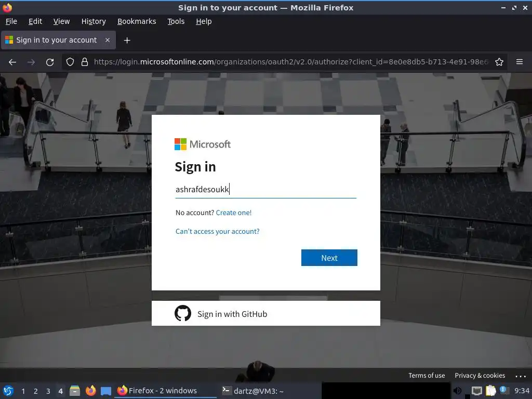The height and width of the screenshot is (399, 532).
Task: Launch file manager from the taskbar
Action: [75, 391]
